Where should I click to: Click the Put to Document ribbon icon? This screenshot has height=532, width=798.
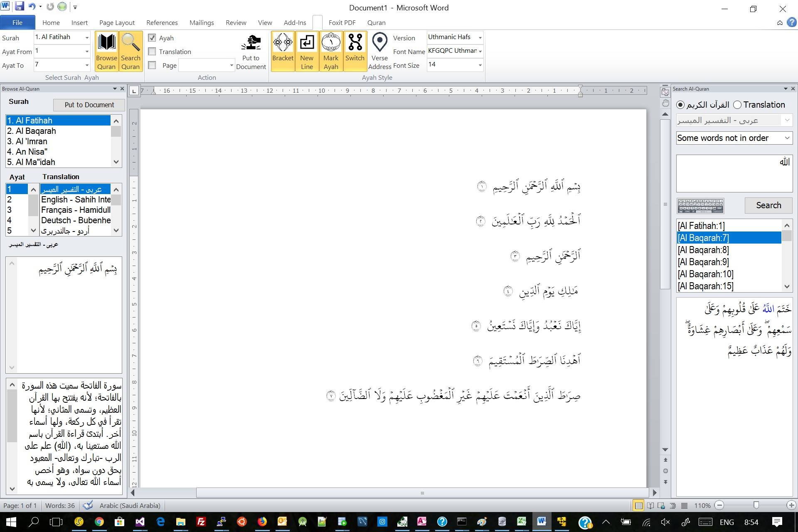coord(251,51)
